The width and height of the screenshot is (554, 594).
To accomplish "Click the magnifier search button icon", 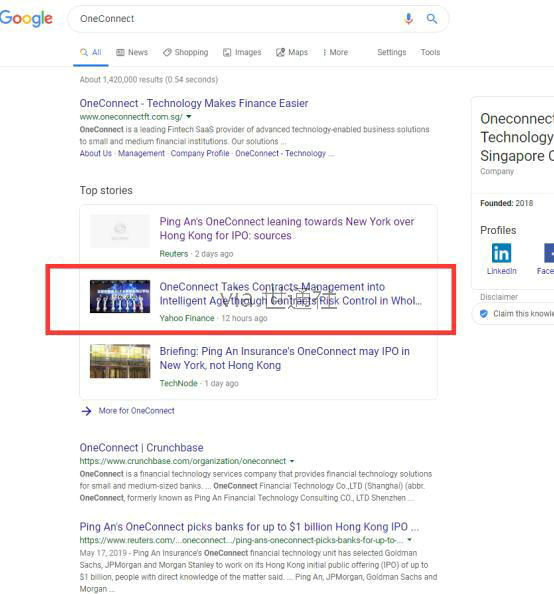I will (x=432, y=18).
